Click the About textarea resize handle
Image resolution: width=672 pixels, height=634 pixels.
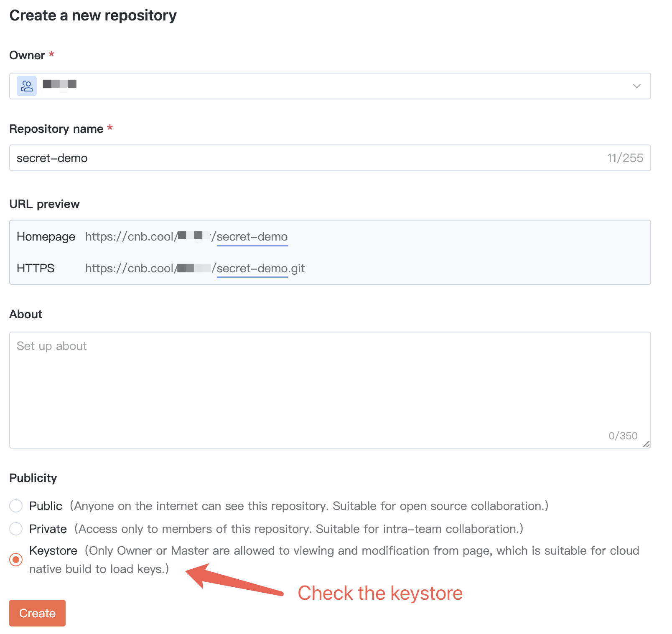point(646,444)
